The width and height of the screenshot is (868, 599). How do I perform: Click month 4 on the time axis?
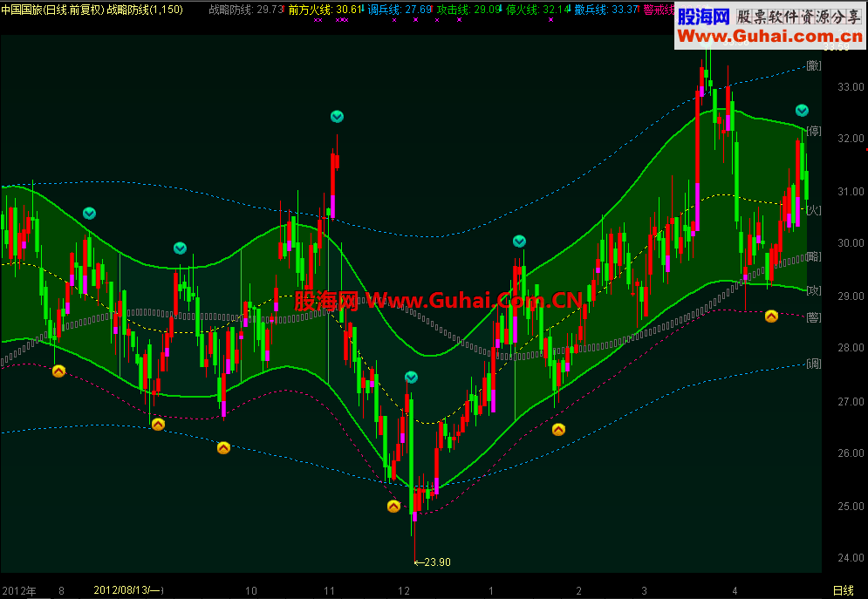[x=735, y=590]
